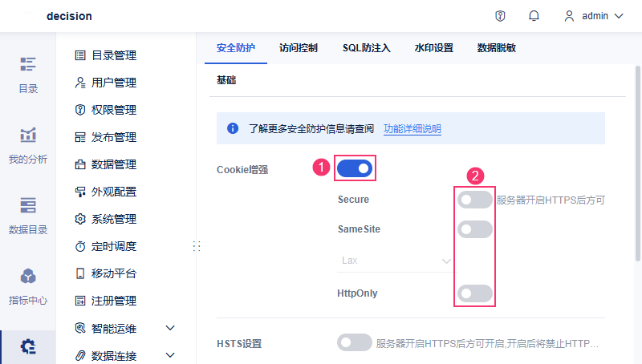Open the Lax SameSite dropdown
The height and width of the screenshot is (364, 642).
pos(395,261)
